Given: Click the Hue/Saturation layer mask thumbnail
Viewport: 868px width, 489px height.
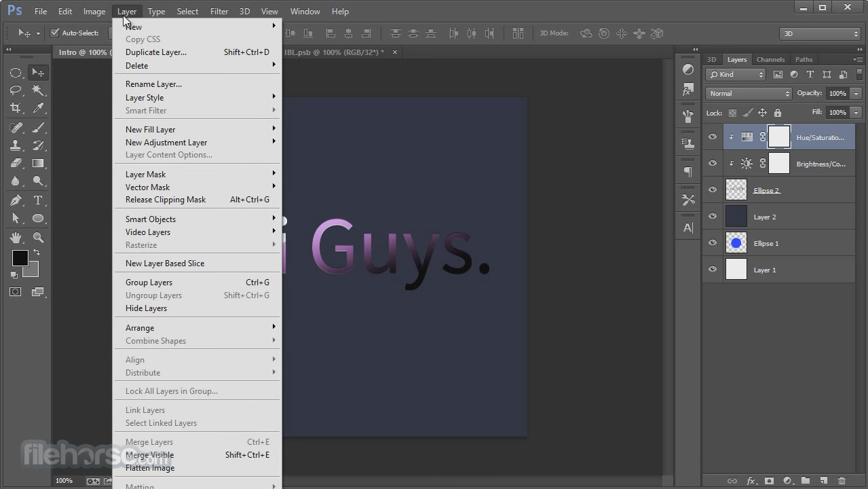Looking at the screenshot, I should click(779, 137).
